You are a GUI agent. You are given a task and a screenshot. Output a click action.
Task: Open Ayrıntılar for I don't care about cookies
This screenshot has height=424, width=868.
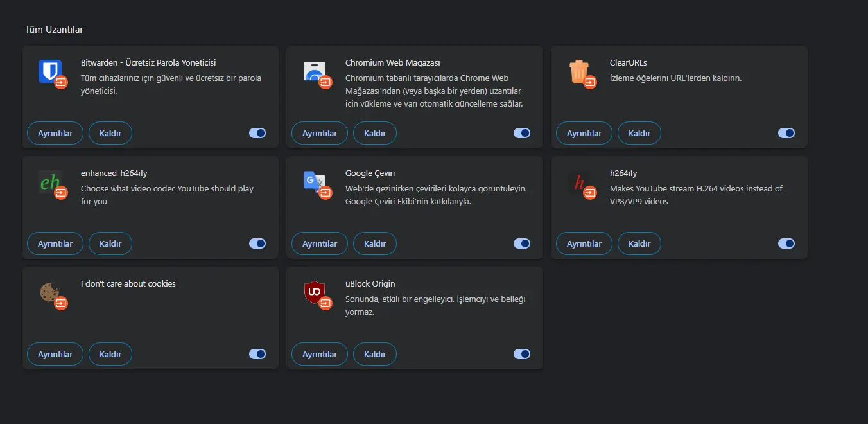coord(55,354)
